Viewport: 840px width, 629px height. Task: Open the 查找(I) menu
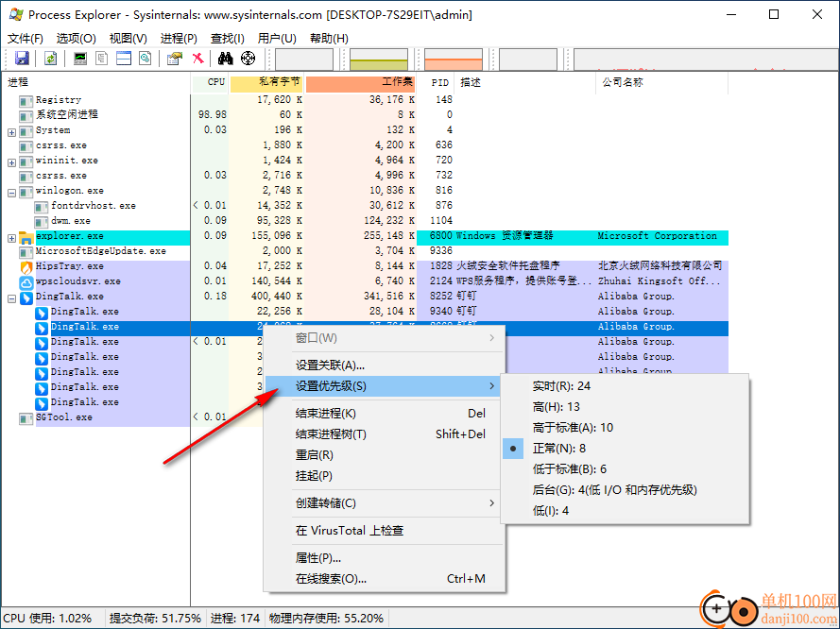coord(228,39)
